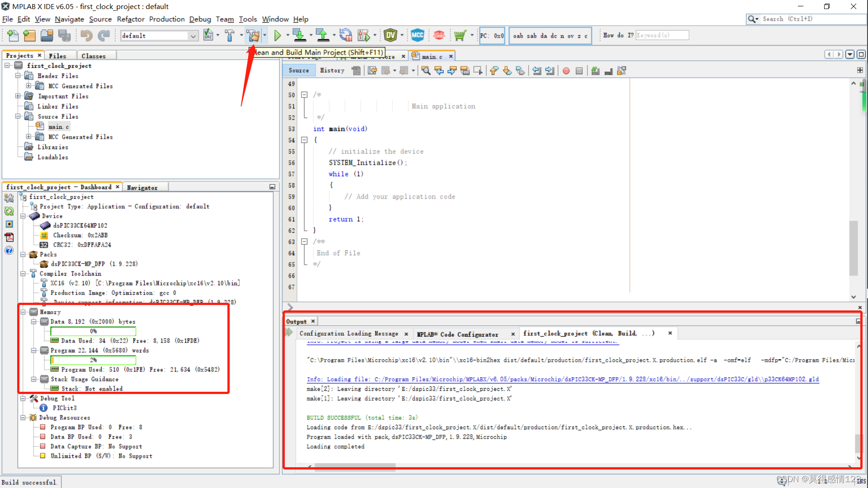
Task: Toggle the rectangular selection button
Action: 478,70
